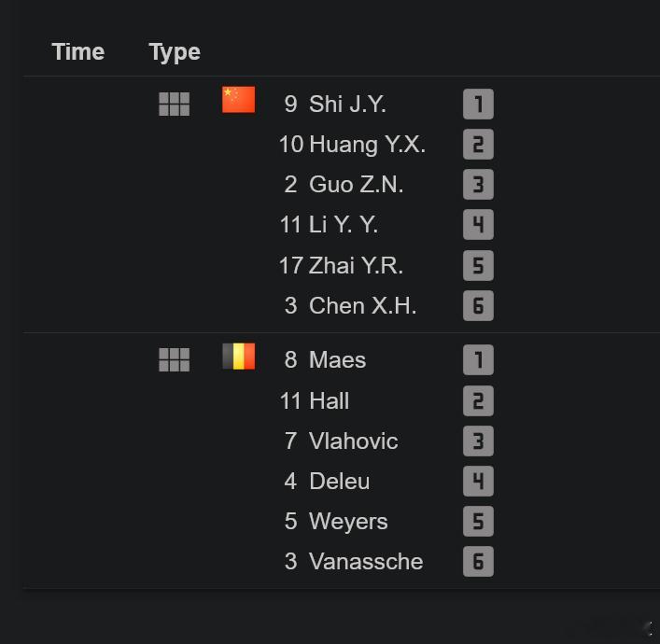Sort by the Time column header
The image size is (660, 644).
click(78, 51)
